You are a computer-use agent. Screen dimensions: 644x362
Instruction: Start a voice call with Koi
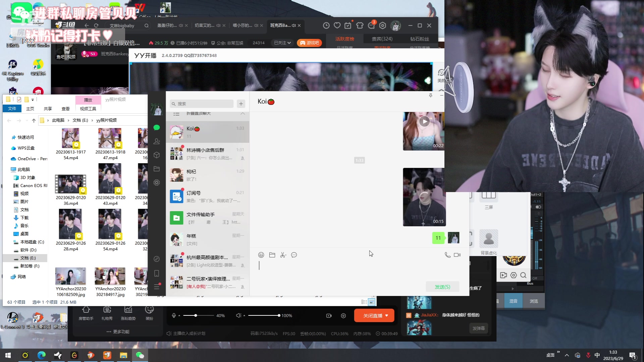coord(447,255)
